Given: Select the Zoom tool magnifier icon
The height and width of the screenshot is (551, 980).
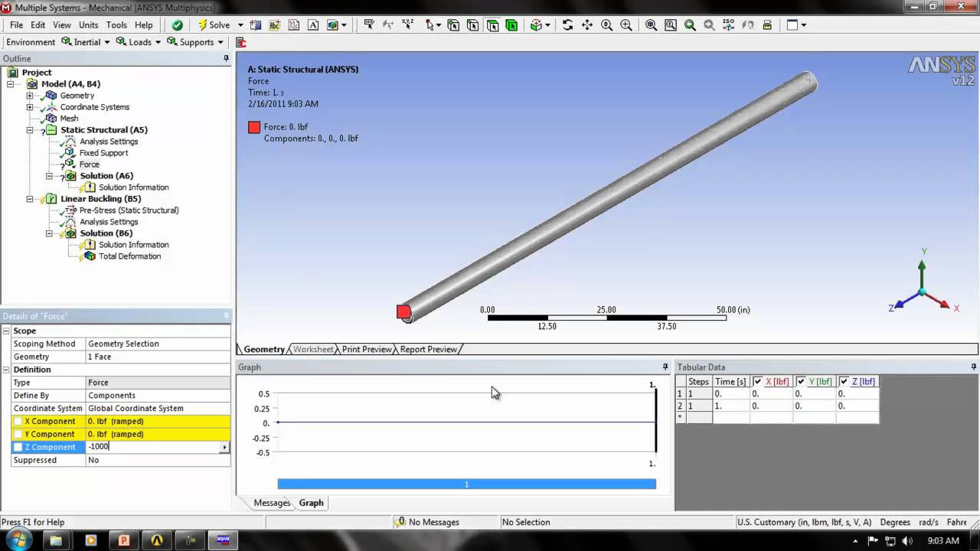Looking at the screenshot, I should 607,24.
